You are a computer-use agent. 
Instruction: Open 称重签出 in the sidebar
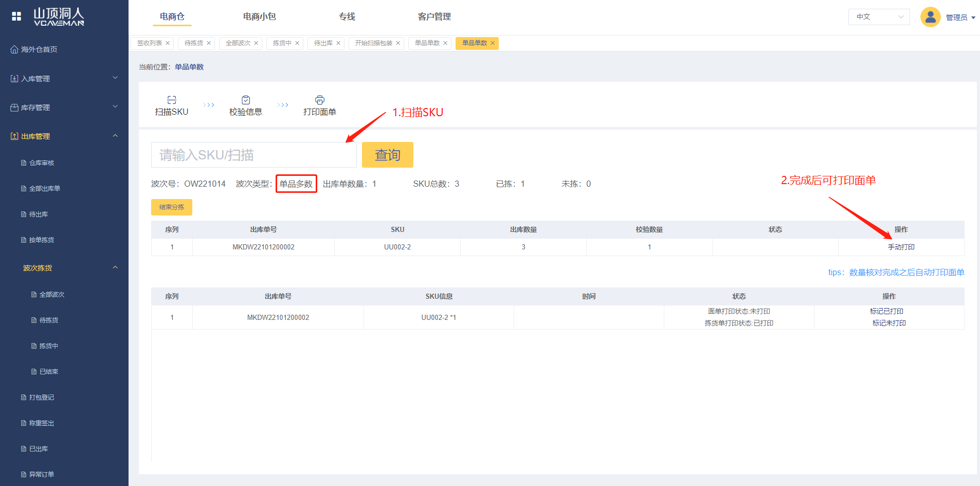point(41,423)
